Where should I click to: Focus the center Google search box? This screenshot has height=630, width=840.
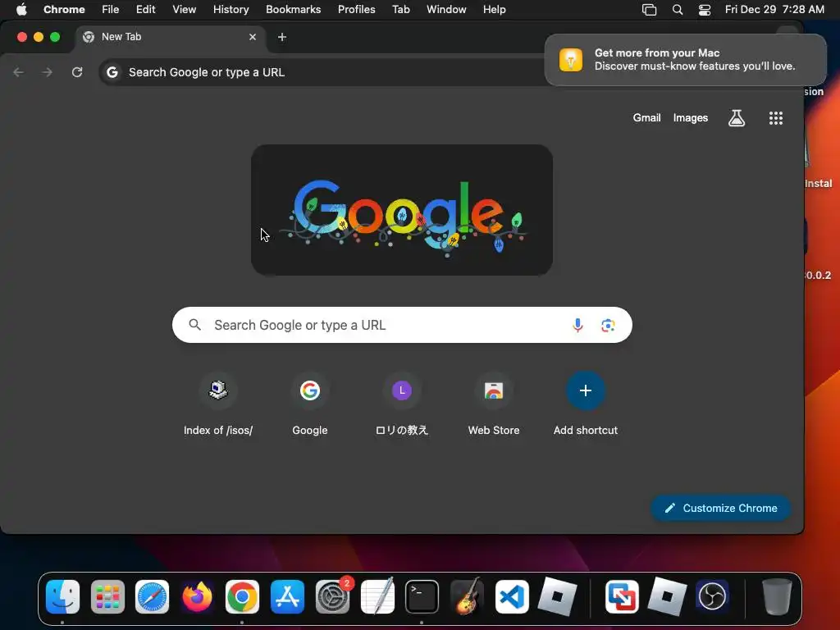pos(402,325)
